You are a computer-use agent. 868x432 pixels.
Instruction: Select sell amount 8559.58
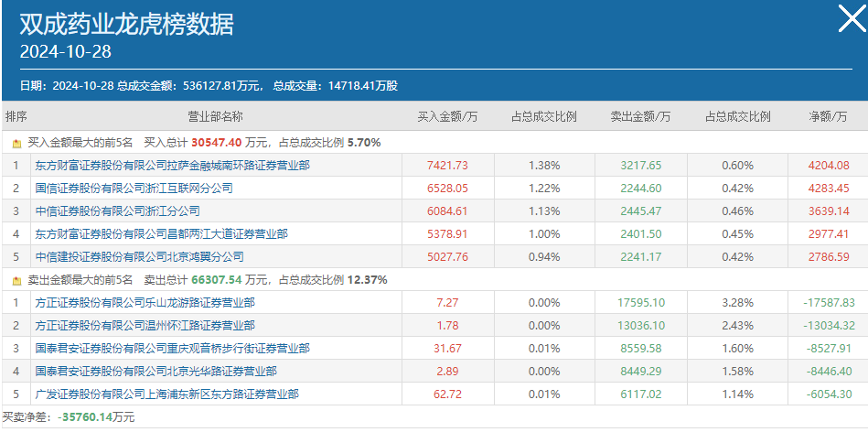[x=641, y=349]
